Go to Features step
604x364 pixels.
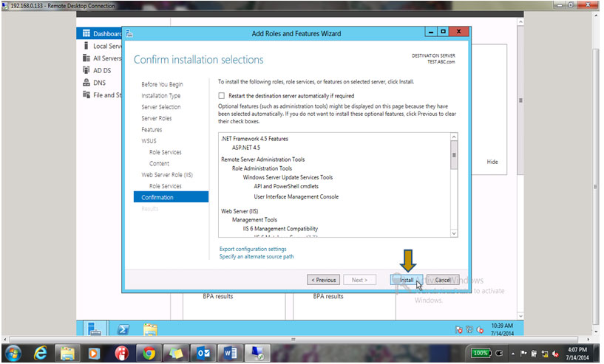point(152,130)
